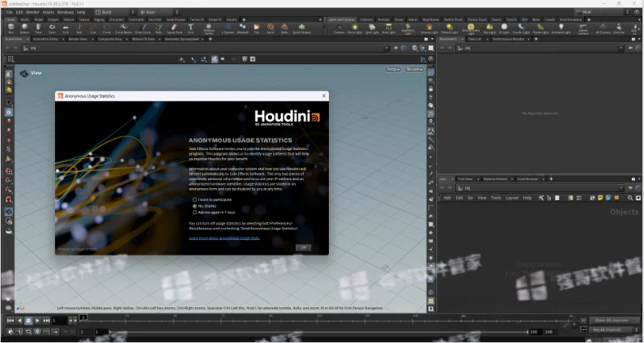Select the Tube shelf tool

[38, 28]
